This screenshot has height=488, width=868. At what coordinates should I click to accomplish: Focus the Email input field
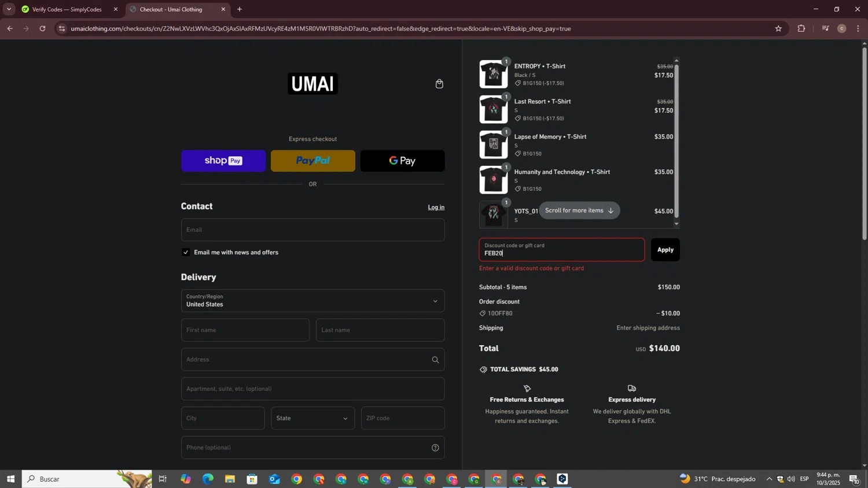pos(312,230)
